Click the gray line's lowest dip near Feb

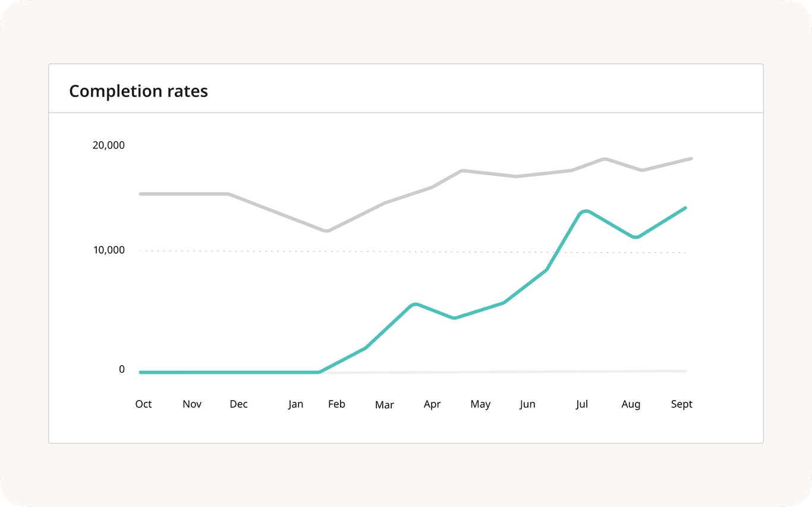click(326, 231)
